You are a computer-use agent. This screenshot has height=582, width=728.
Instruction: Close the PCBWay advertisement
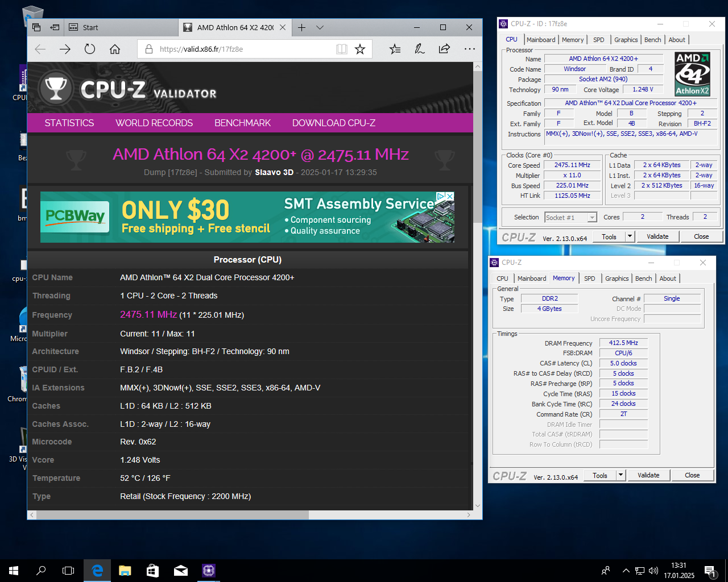(x=450, y=196)
